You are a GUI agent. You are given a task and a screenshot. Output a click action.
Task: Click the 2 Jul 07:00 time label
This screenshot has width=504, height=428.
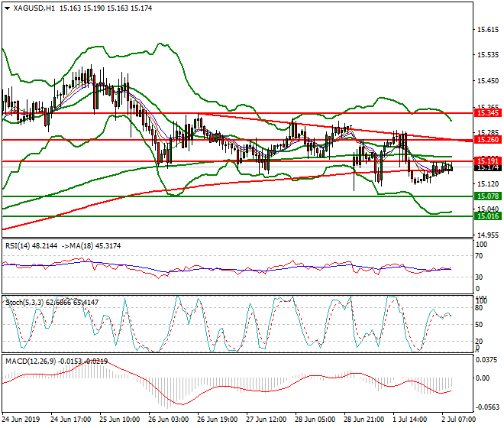(x=458, y=420)
